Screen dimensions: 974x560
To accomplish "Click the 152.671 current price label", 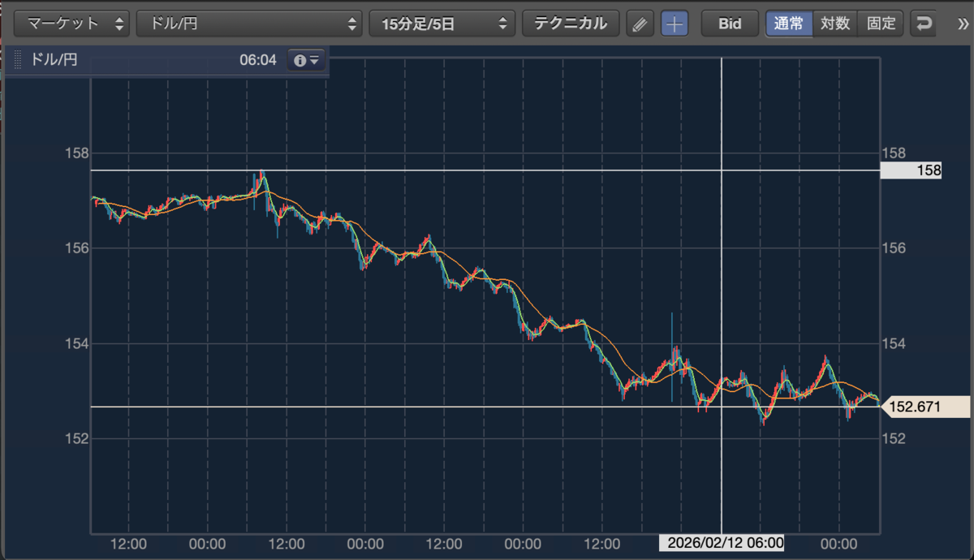I will tap(924, 407).
